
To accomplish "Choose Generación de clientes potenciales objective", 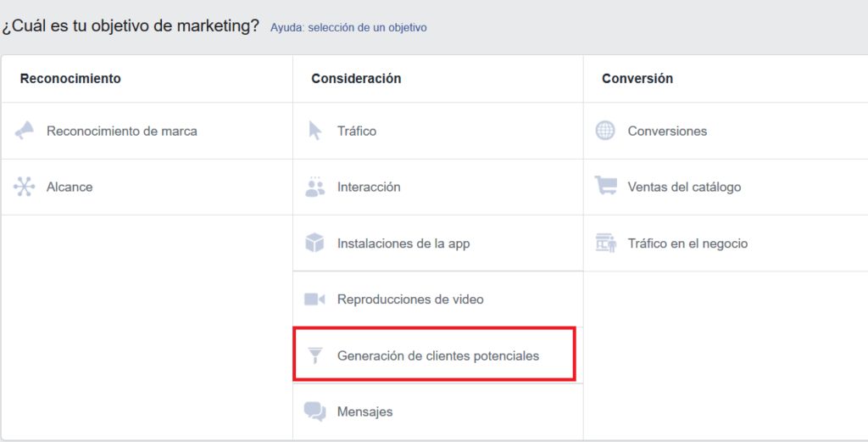I will click(438, 355).
